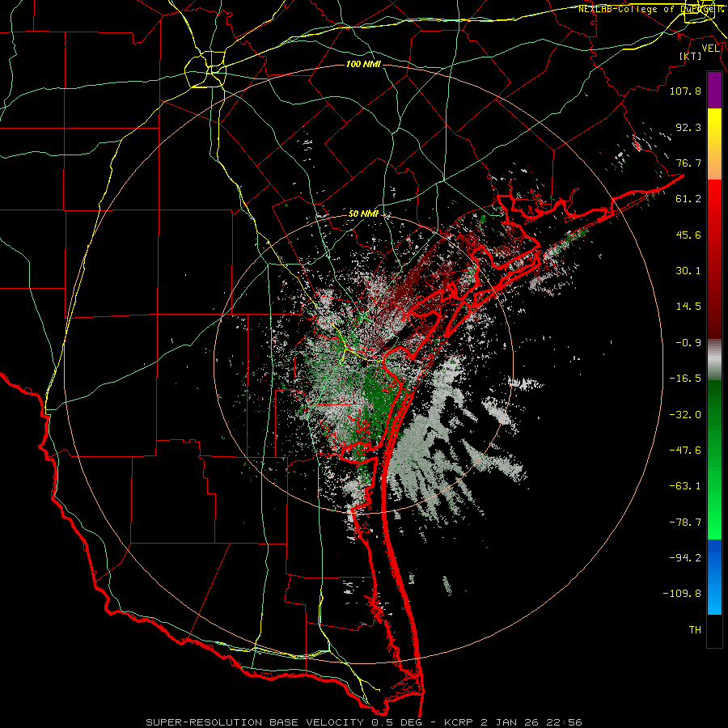Screen dimensions: 728x728
Task: Click the blue segment of the velocity color bar
Action: (x=714, y=577)
